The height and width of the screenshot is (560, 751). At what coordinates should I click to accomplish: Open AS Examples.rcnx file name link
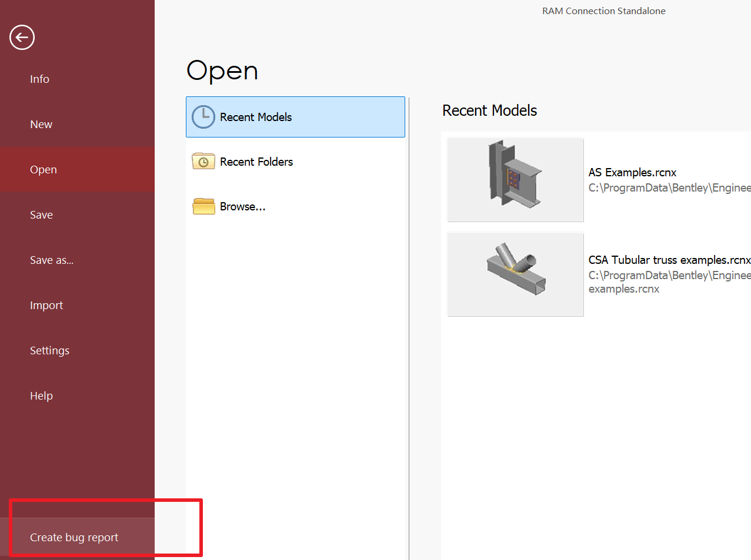tap(632, 172)
